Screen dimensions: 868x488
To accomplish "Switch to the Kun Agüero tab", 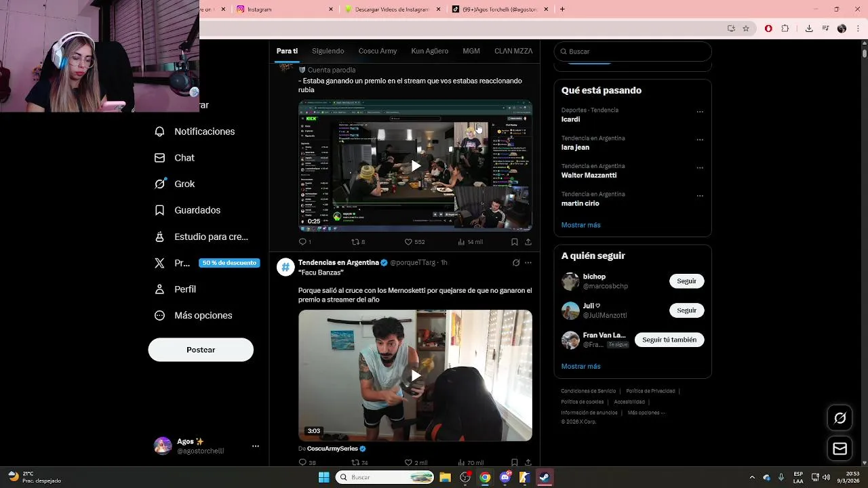I will [429, 51].
